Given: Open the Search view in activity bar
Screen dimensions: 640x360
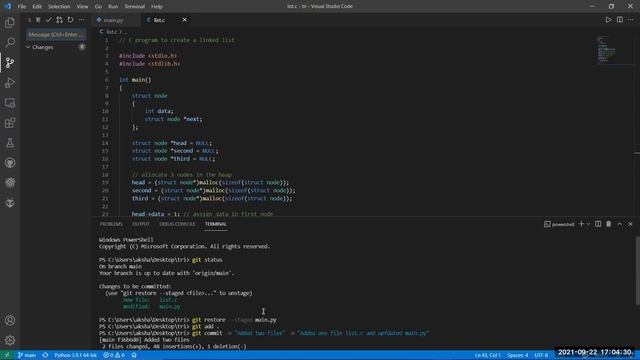Looking at the screenshot, I should [10, 42].
